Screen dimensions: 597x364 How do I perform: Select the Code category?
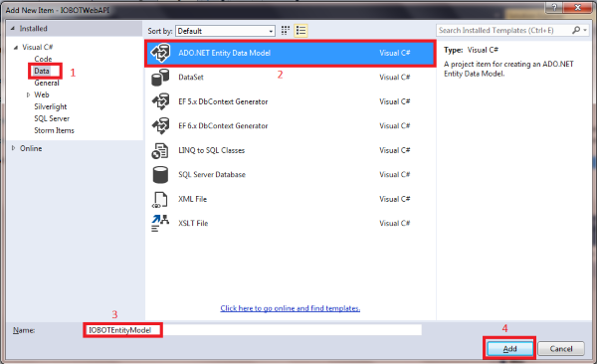click(x=43, y=59)
